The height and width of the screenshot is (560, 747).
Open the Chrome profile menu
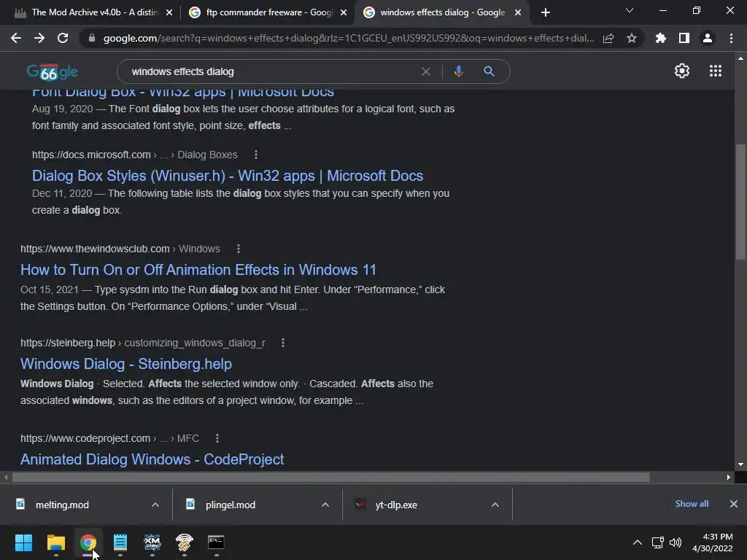[708, 38]
